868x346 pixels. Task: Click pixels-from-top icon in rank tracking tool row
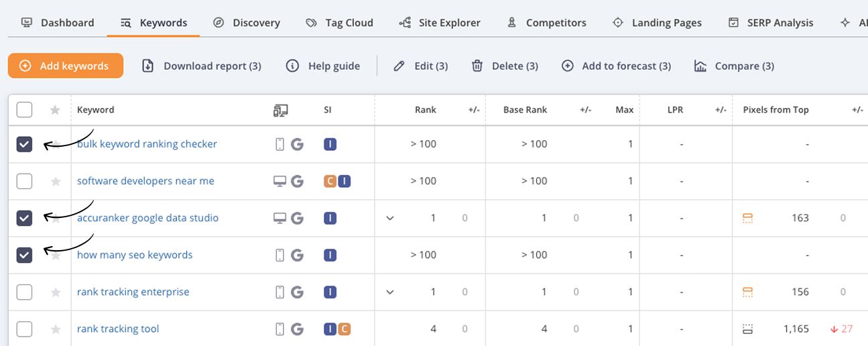click(748, 329)
